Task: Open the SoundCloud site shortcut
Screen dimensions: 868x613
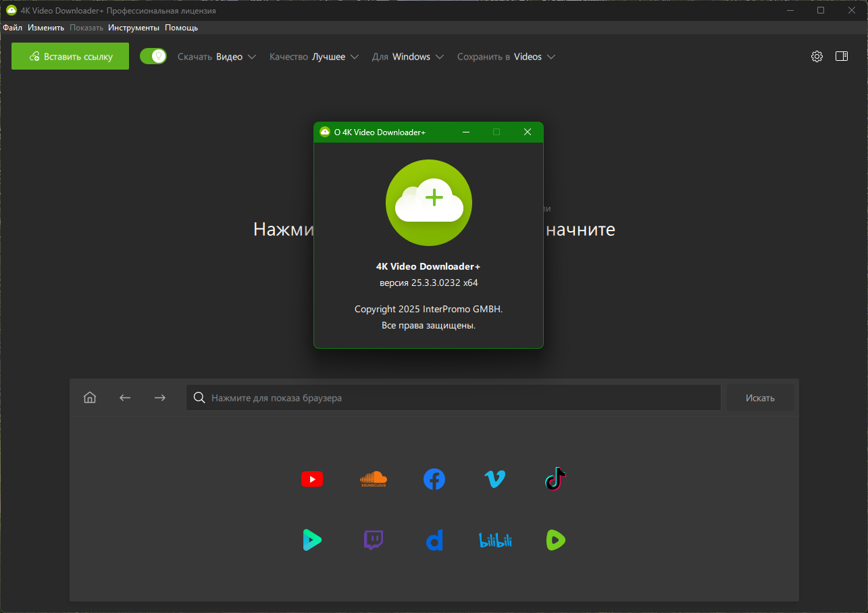Action: click(x=373, y=479)
